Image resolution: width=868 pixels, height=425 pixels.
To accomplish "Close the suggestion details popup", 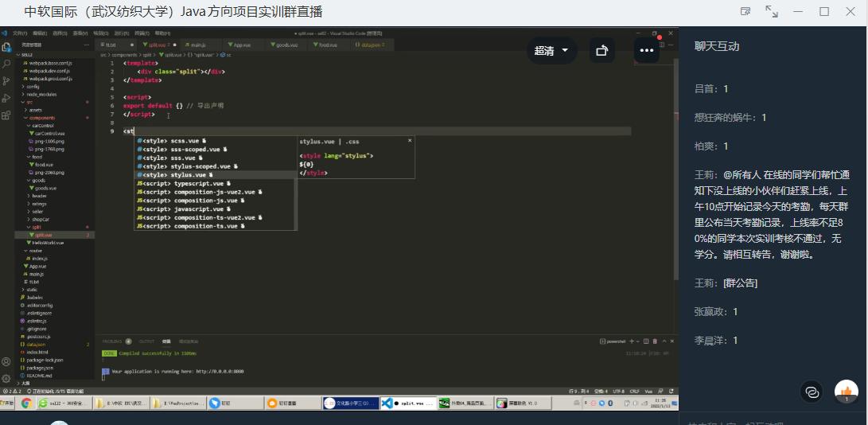I will (x=410, y=141).
